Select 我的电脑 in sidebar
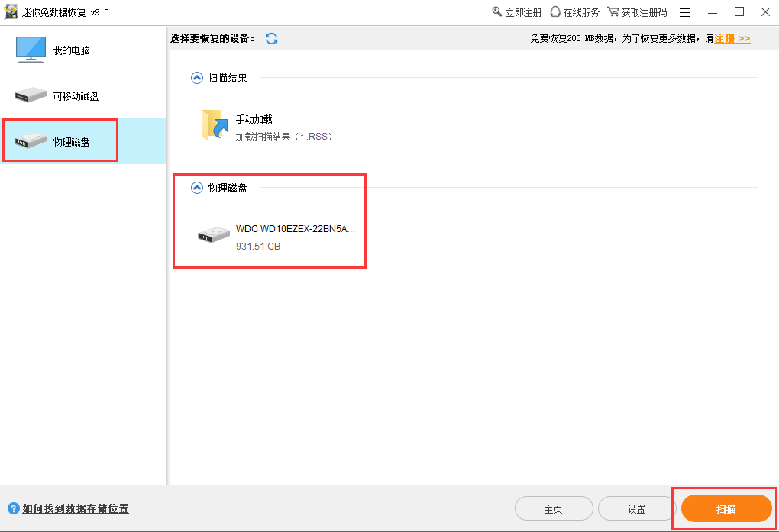 click(83, 50)
